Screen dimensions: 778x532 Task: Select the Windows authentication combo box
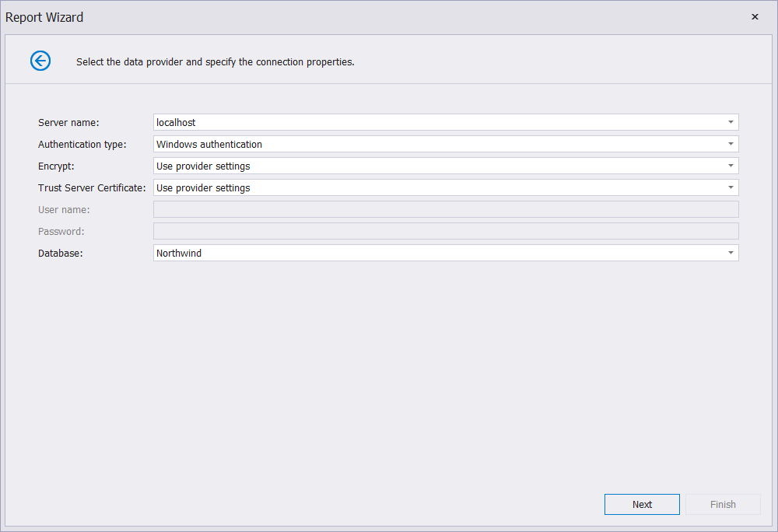[x=389, y=144]
